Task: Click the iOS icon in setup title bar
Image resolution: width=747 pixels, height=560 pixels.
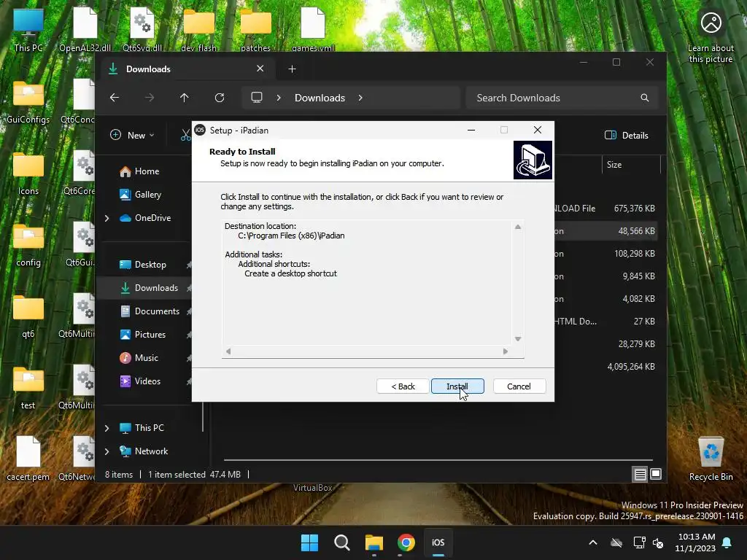Action: click(x=200, y=130)
